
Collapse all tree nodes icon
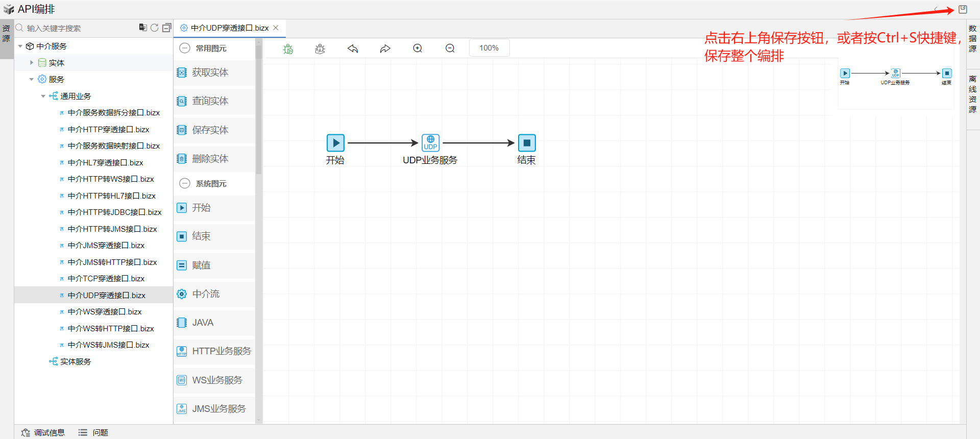166,28
